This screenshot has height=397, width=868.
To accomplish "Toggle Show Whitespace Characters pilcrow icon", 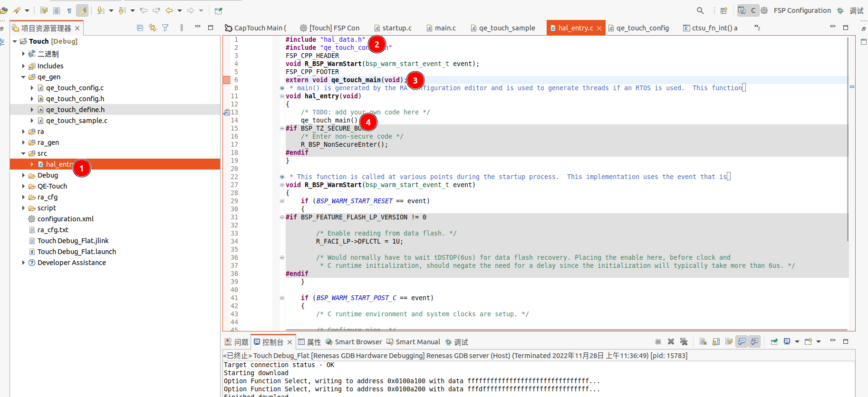I will point(69,10).
